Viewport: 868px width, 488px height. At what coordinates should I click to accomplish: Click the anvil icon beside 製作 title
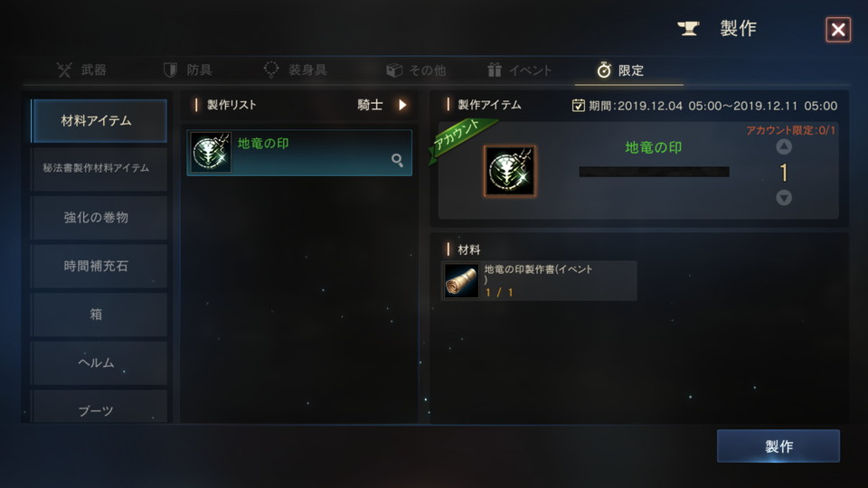coord(688,28)
